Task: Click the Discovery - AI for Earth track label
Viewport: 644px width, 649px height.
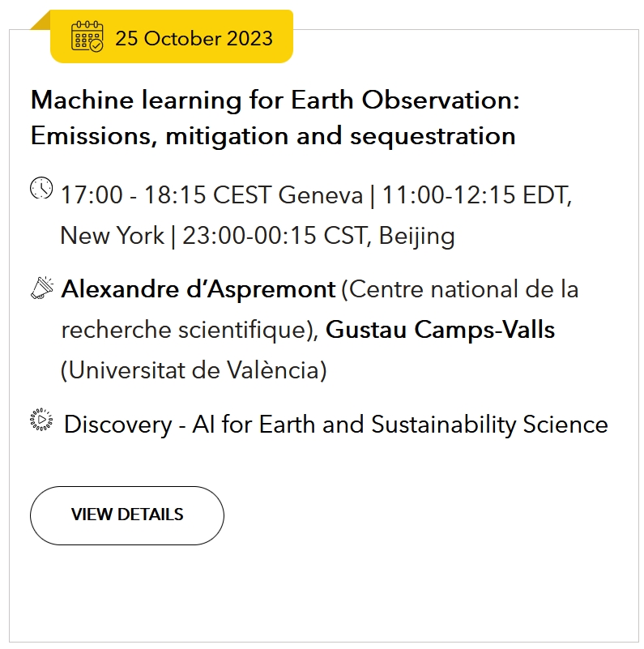Action: 336,425
